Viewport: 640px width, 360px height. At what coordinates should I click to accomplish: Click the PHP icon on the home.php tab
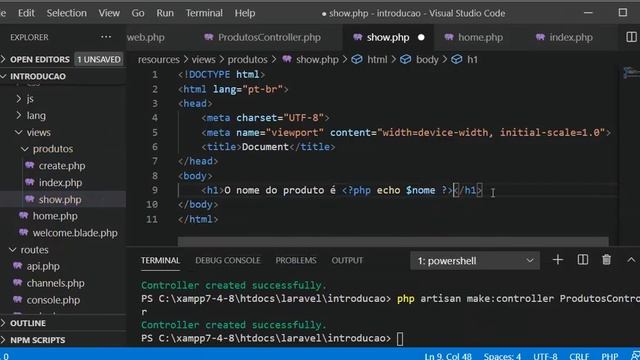click(449, 37)
